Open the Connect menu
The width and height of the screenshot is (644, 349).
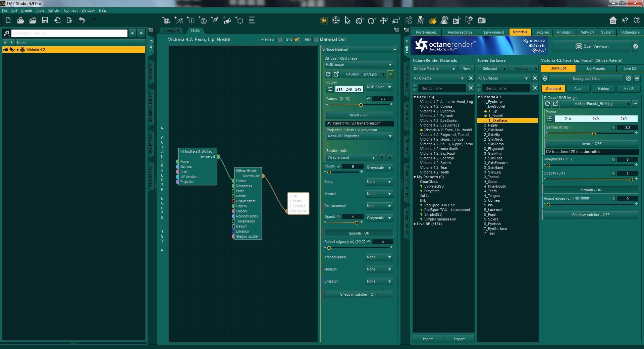(x=71, y=10)
